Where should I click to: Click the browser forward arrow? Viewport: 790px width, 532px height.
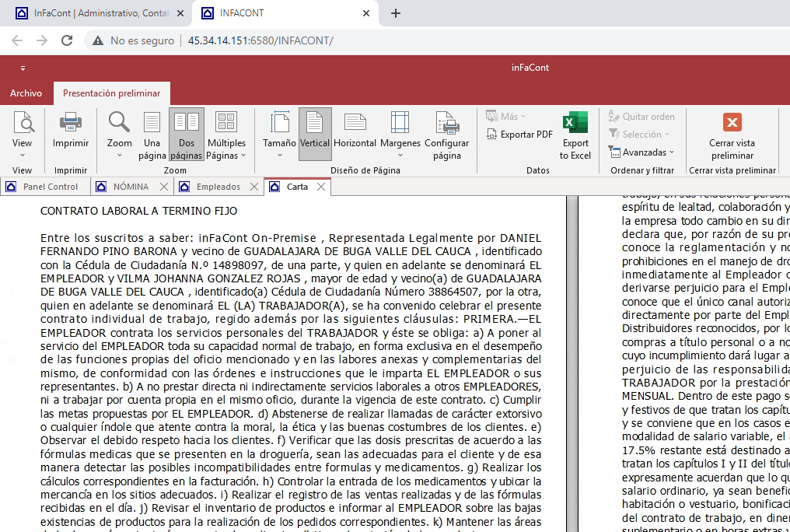click(x=42, y=40)
